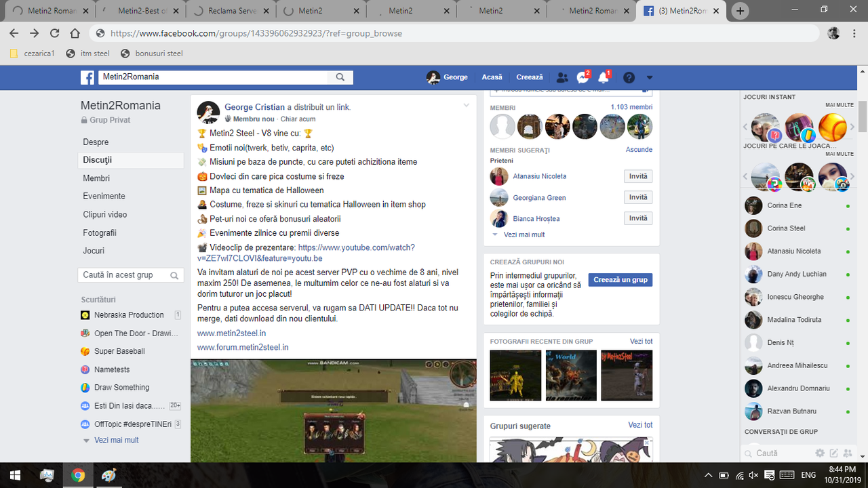Open Messenger with the 2 unread badge
Image resolution: width=868 pixels, height=488 pixels.
583,77
